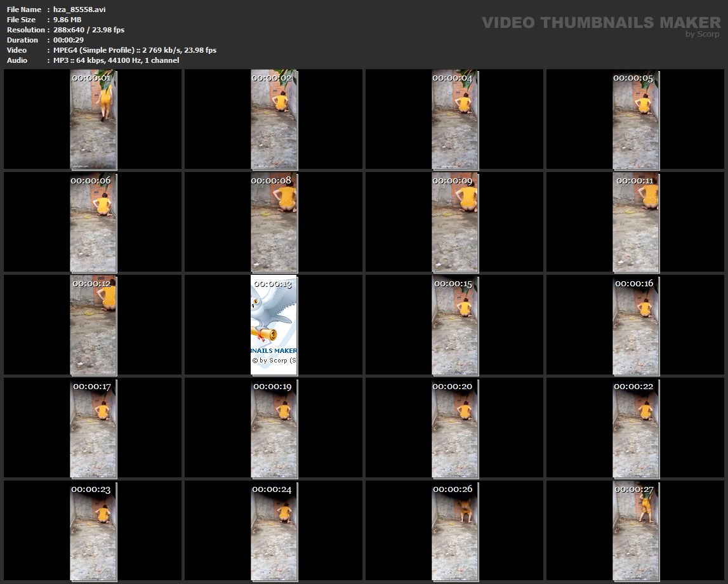Screen dimensions: 728x584
Task: Open the frame at 00:00:09
Action: click(455, 223)
